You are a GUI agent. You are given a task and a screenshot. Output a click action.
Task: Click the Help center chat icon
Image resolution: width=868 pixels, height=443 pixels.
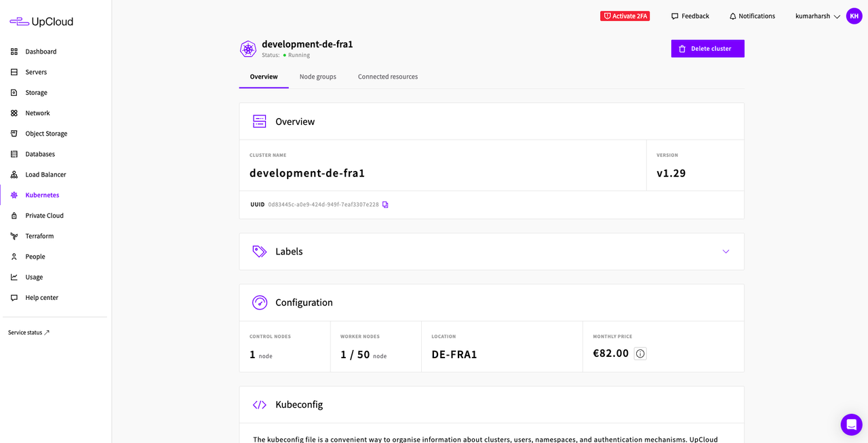pos(14,298)
